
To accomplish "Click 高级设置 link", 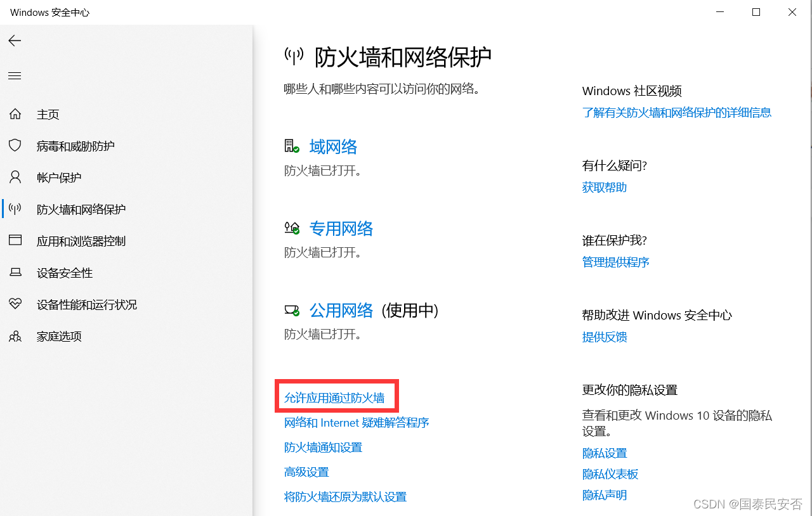I will tap(306, 472).
